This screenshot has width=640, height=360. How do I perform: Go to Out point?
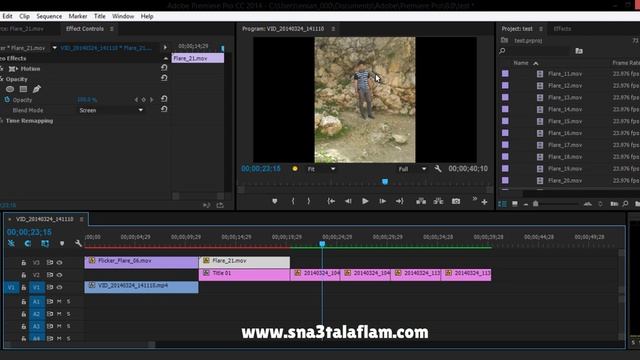pos(400,201)
